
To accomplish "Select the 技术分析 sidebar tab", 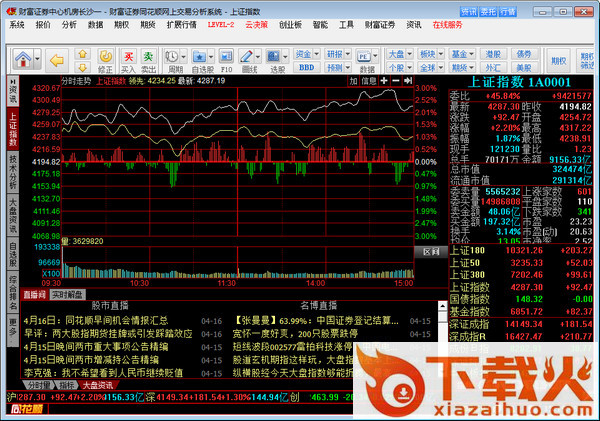I will (x=13, y=172).
